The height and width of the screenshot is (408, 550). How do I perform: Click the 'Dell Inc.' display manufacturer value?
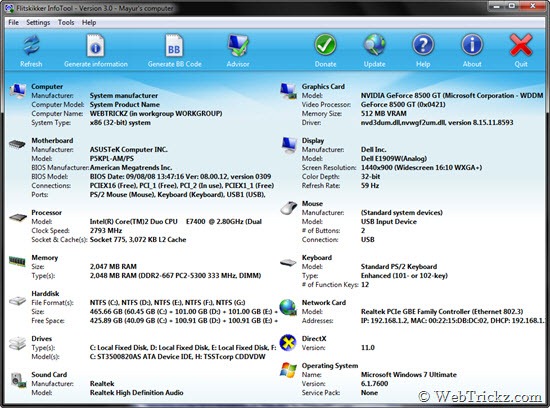[x=373, y=149]
